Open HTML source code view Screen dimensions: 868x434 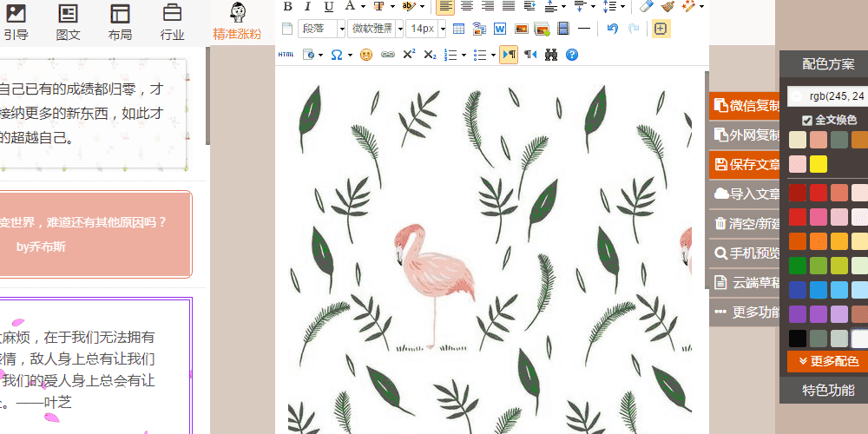[286, 55]
